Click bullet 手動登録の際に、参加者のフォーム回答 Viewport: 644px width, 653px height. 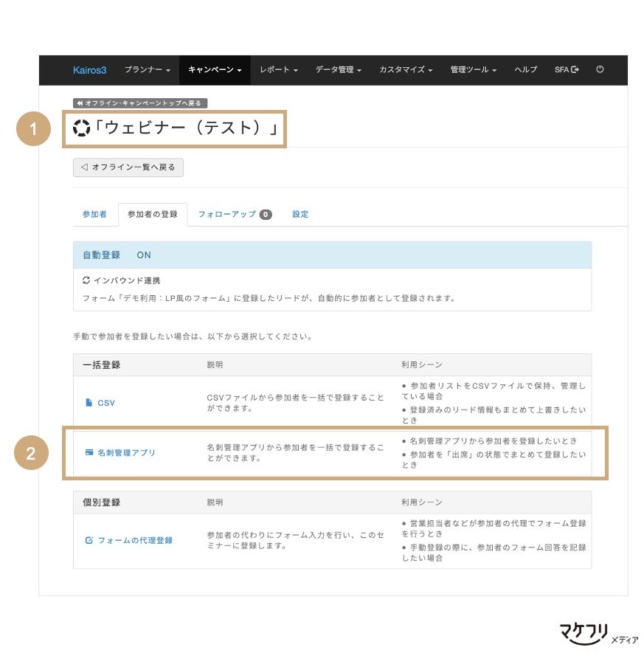[x=494, y=552]
